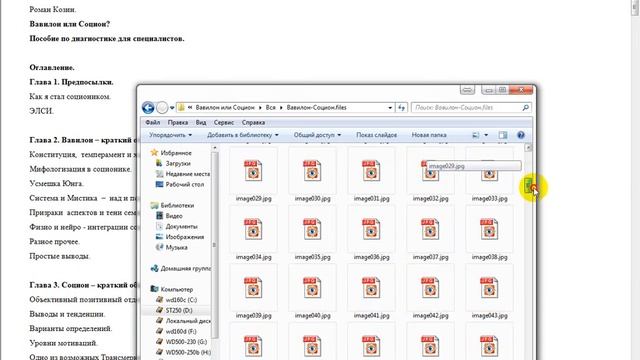
Task: Select Компьютер in the navigation pane
Action: coord(172,289)
